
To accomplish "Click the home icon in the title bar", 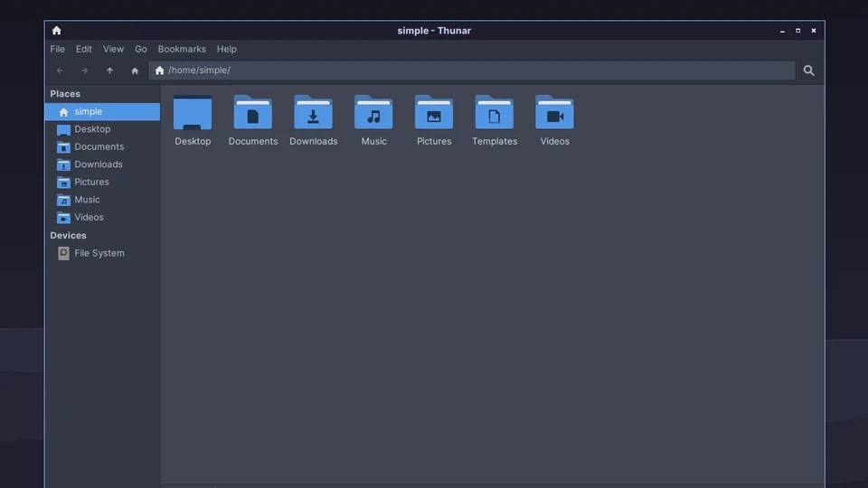I will [56, 31].
